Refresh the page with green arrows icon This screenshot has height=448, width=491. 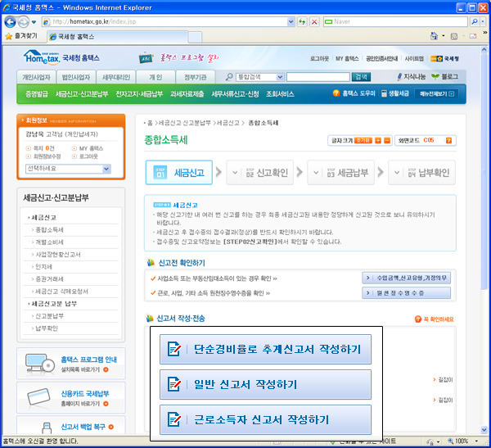click(x=302, y=21)
